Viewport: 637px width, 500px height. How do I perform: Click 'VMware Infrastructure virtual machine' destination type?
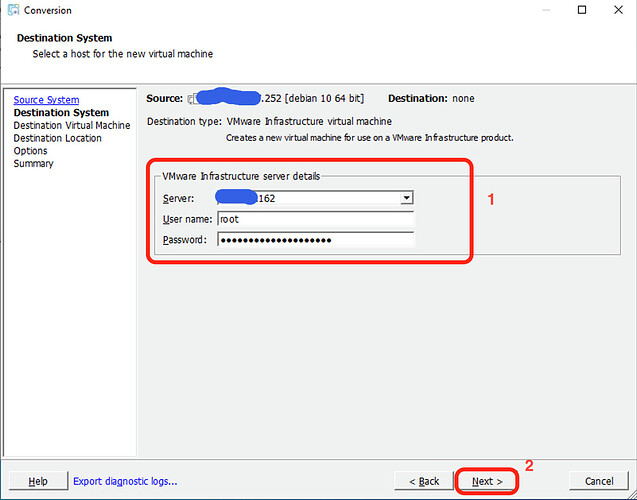pos(309,121)
